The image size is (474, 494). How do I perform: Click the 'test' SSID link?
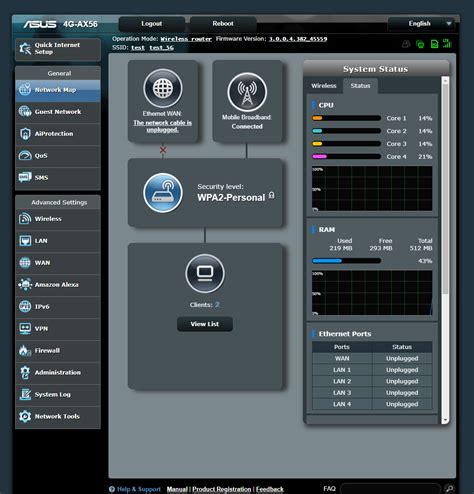(x=138, y=48)
